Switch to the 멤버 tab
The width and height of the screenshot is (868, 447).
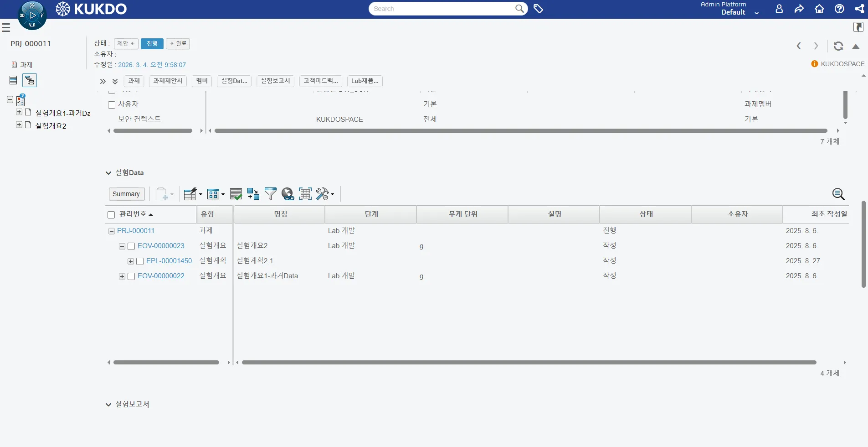(201, 81)
